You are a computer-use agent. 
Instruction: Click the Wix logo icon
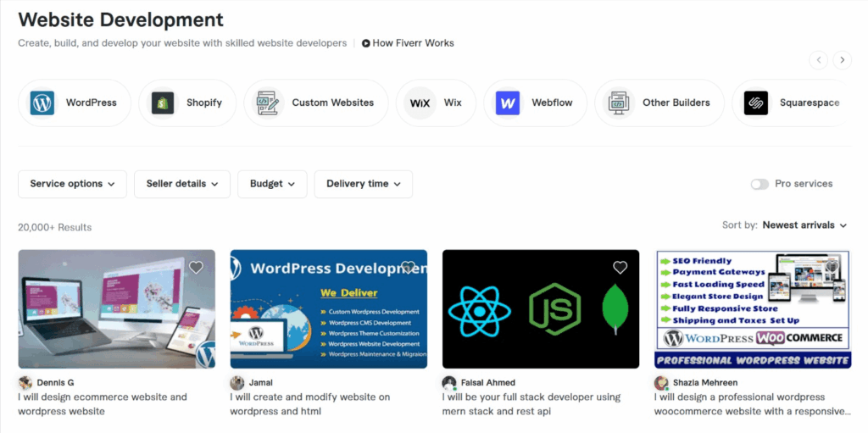pos(420,103)
